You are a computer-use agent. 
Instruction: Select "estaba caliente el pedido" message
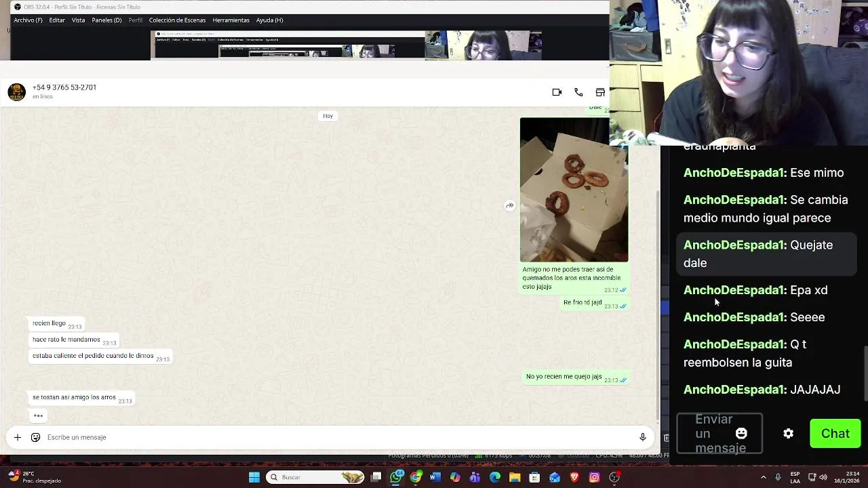[100, 357]
